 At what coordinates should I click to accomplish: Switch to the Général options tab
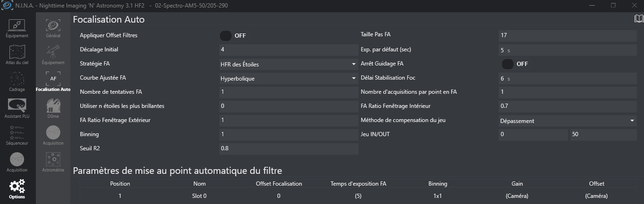(x=53, y=27)
